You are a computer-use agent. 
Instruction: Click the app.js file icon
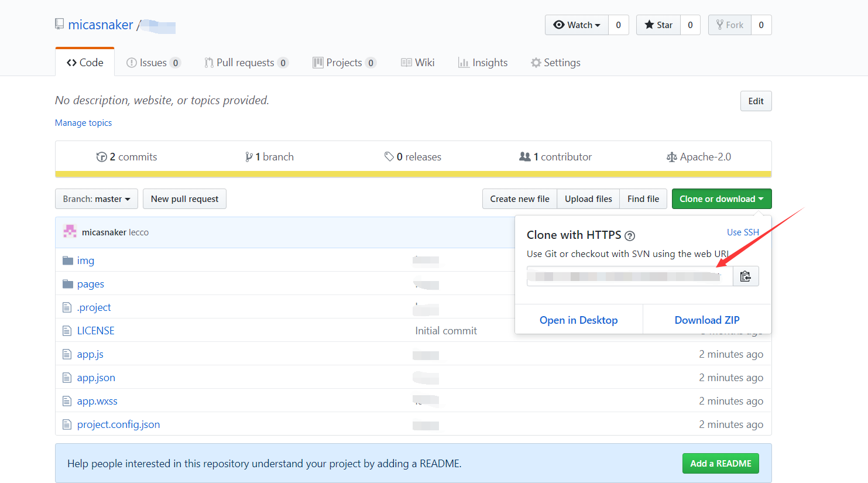67,354
